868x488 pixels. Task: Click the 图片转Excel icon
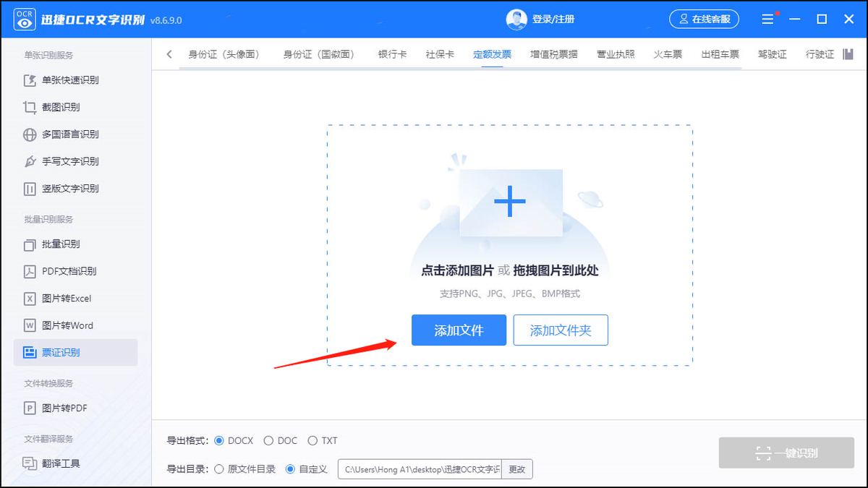30,299
